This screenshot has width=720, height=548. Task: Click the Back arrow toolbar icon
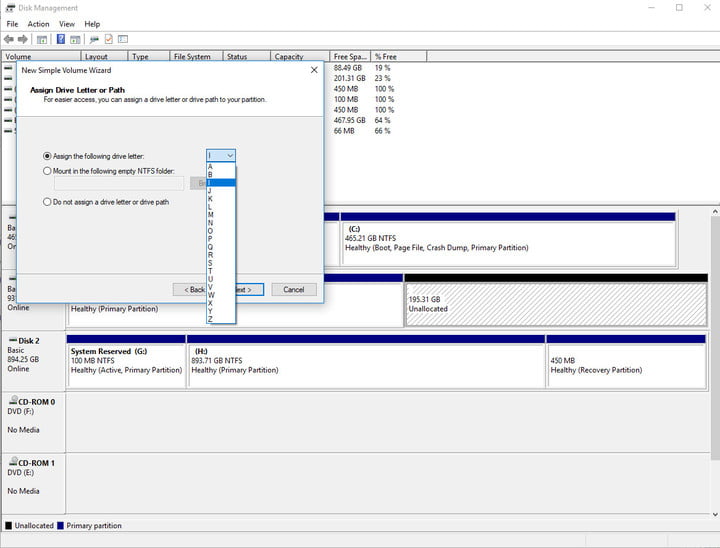8,40
